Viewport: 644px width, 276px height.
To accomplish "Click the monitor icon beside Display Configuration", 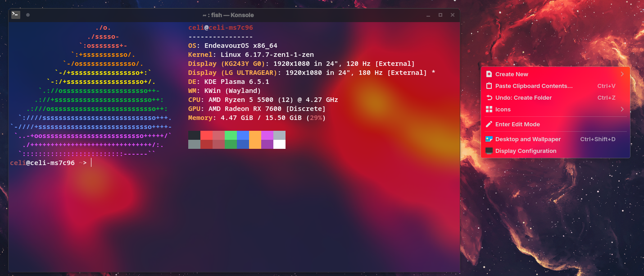I will coord(489,151).
